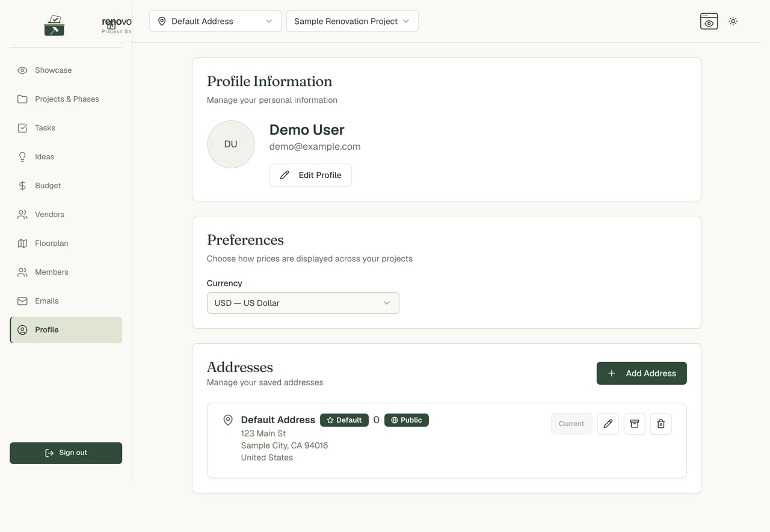Click the showcase preview eye-window icon
Image resolution: width=770 pixels, height=532 pixels.
709,21
